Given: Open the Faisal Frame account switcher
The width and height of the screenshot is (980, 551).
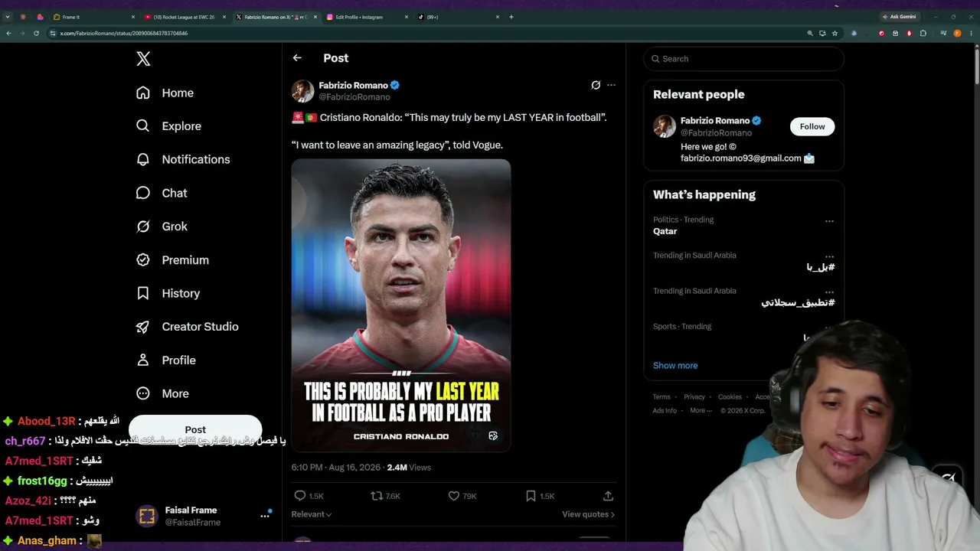Looking at the screenshot, I should tap(204, 516).
